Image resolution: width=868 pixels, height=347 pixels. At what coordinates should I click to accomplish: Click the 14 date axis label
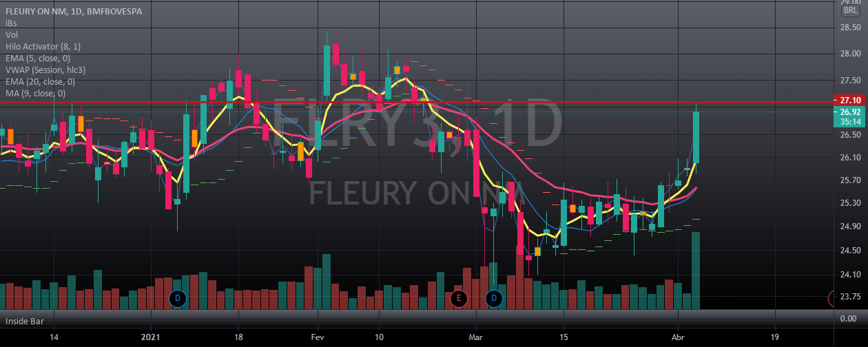54,338
